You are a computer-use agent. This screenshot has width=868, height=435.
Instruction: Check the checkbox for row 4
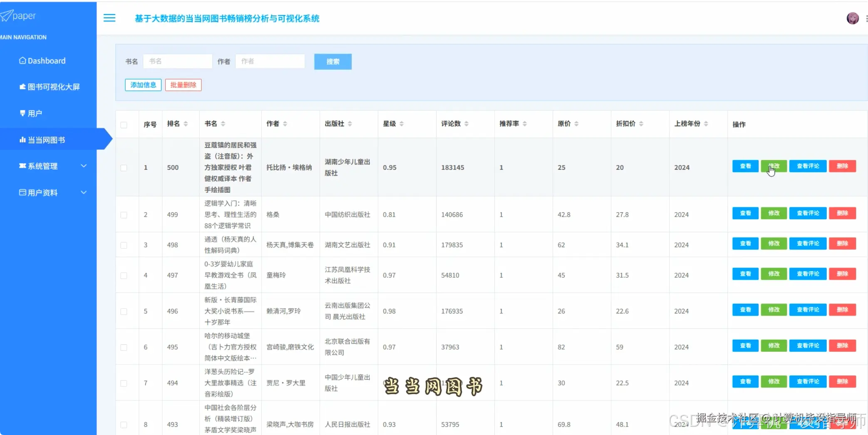point(124,276)
